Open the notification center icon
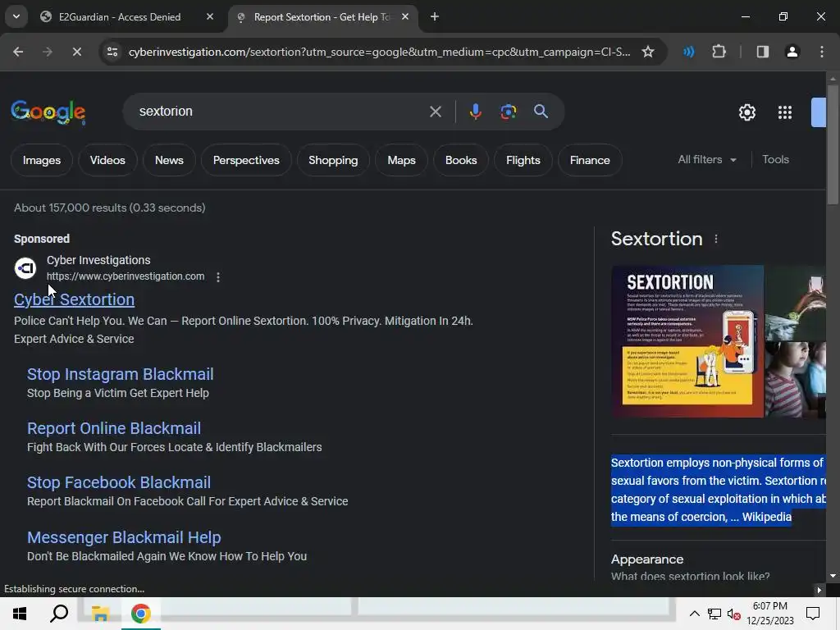840x630 pixels. pyautogui.click(x=813, y=614)
